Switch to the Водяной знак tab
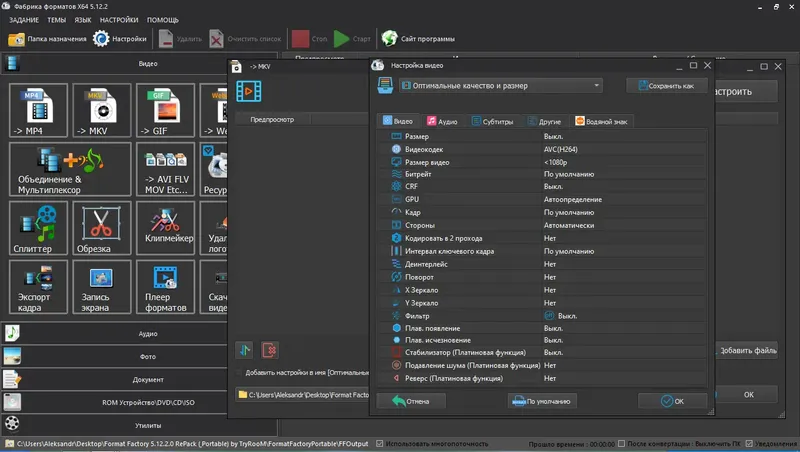This screenshot has width=800, height=452. coord(602,121)
